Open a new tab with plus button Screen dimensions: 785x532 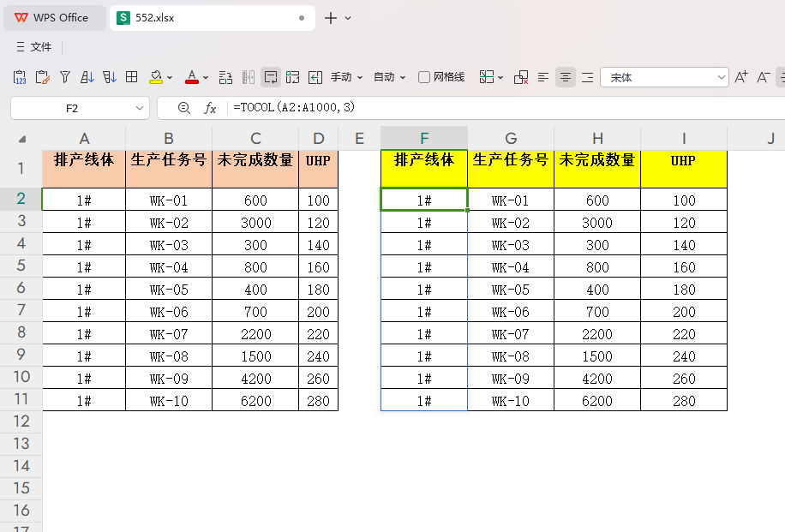pyautogui.click(x=331, y=18)
